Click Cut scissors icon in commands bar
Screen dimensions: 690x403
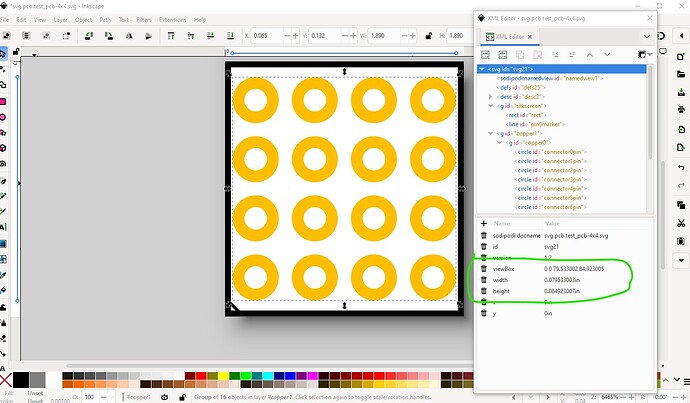(681, 223)
